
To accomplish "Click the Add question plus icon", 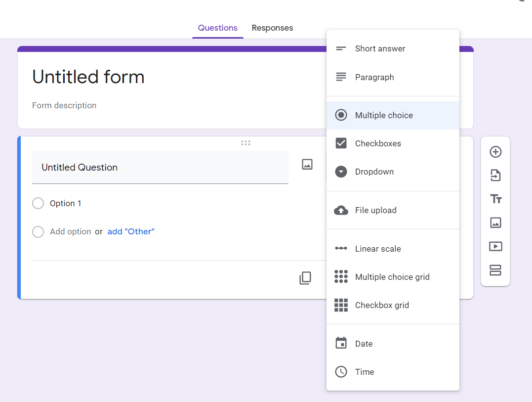I will coord(495,152).
